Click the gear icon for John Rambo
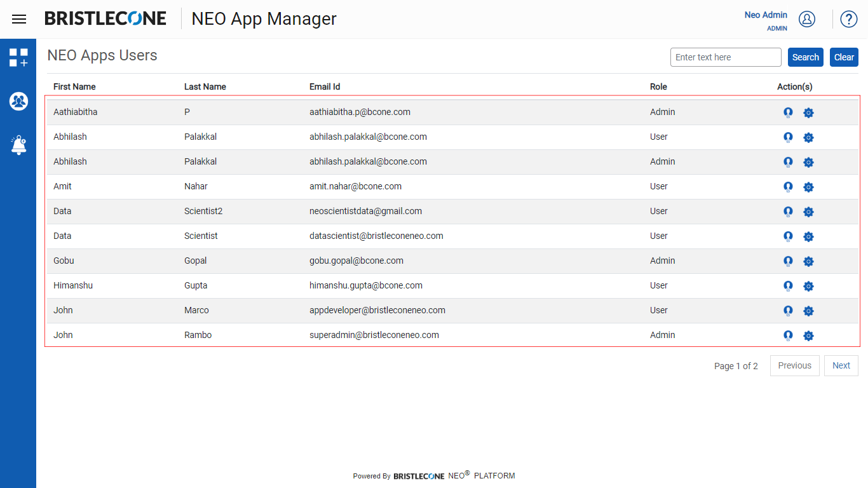This screenshot has height=488, width=868. 808,335
